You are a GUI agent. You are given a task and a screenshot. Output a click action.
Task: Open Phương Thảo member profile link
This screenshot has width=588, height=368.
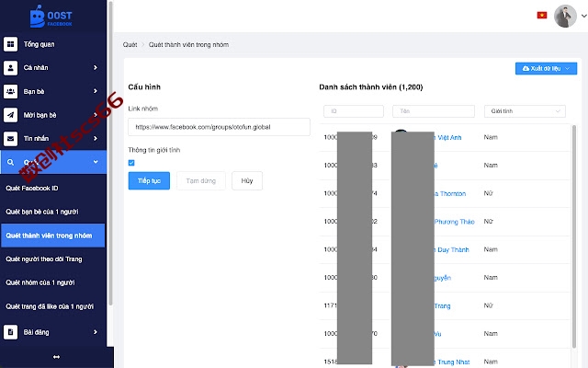pos(455,222)
